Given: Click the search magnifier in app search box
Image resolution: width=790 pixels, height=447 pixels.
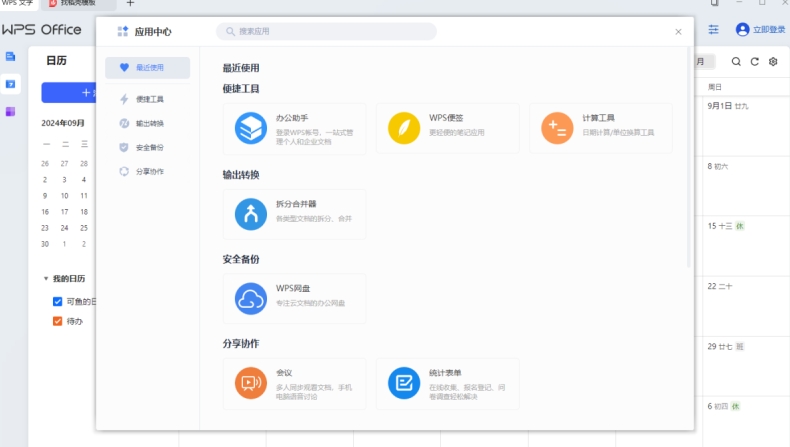Looking at the screenshot, I should point(230,31).
